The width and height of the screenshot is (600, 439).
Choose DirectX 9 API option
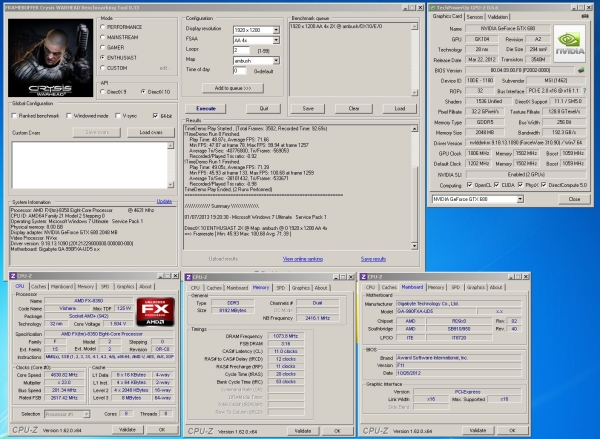(103, 92)
